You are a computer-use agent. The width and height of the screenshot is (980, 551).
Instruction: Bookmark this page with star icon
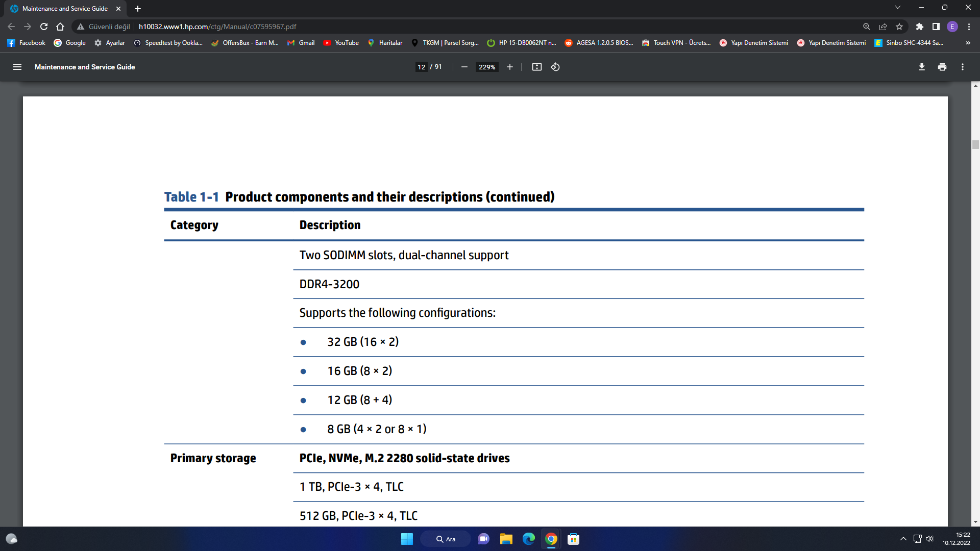tap(899, 27)
